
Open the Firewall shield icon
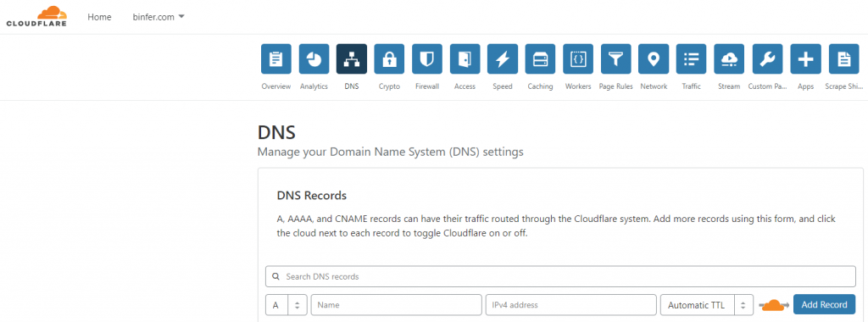[x=427, y=59]
